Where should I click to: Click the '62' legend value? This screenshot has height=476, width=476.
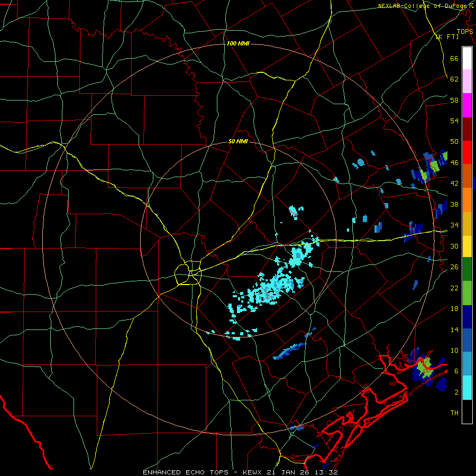pyautogui.click(x=454, y=79)
